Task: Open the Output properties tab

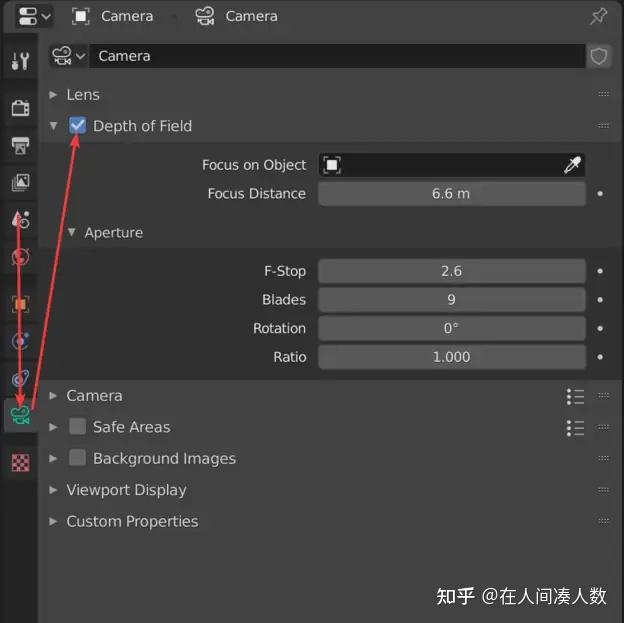Action: 20,145
